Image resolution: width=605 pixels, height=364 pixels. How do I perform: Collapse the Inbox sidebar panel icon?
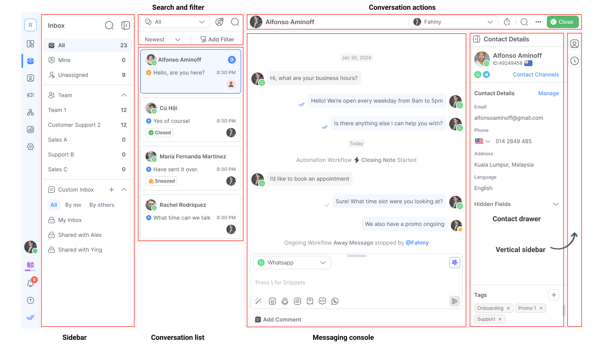pos(125,25)
